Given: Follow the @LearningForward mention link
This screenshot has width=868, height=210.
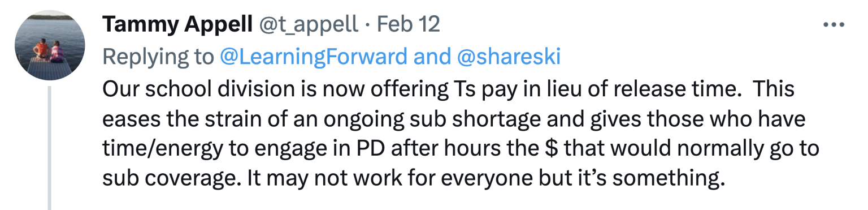Looking at the screenshot, I should click(x=314, y=57).
